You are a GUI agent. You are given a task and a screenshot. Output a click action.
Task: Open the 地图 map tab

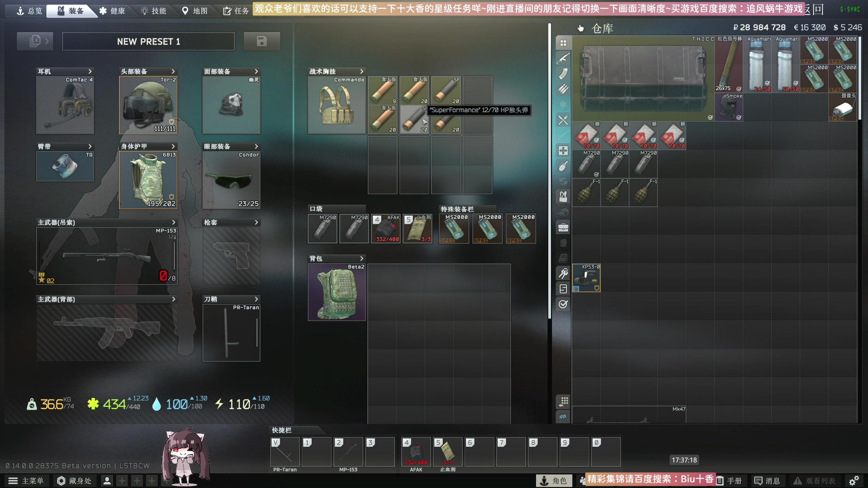[x=195, y=11]
